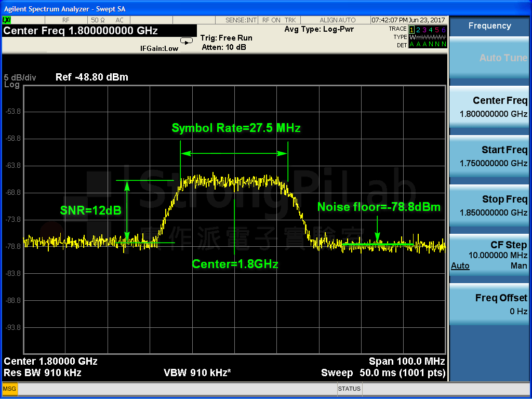Open the Center Freq softkey
Viewport: 532px width, 399px height.
click(x=489, y=107)
